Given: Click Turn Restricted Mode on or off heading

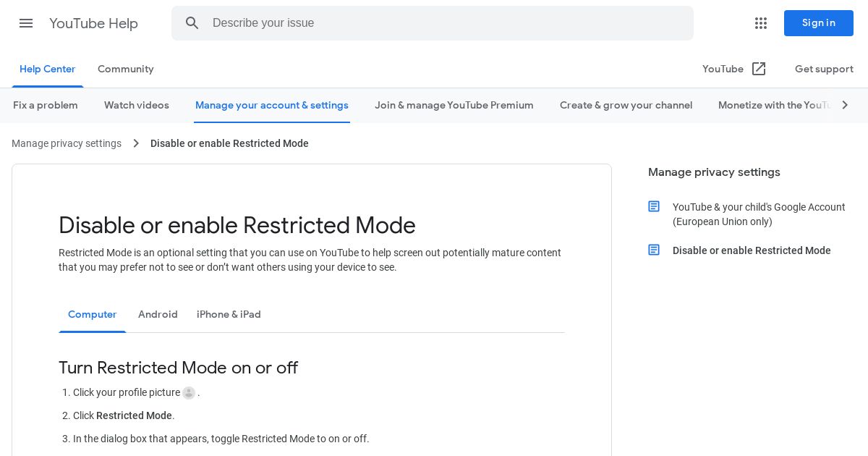Looking at the screenshot, I should tap(178, 368).
